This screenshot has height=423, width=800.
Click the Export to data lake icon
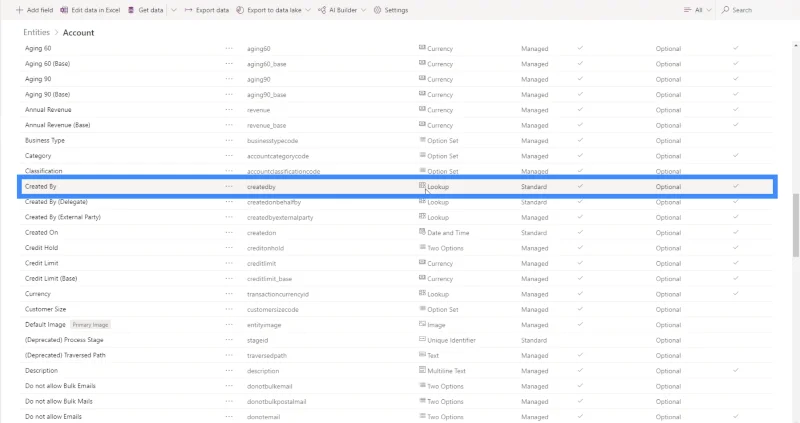coord(240,10)
